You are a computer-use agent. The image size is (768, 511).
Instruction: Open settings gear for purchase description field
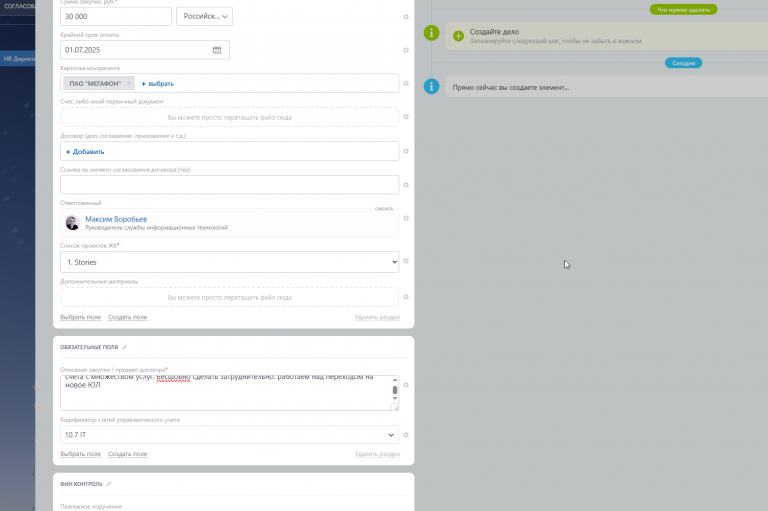[406, 385]
